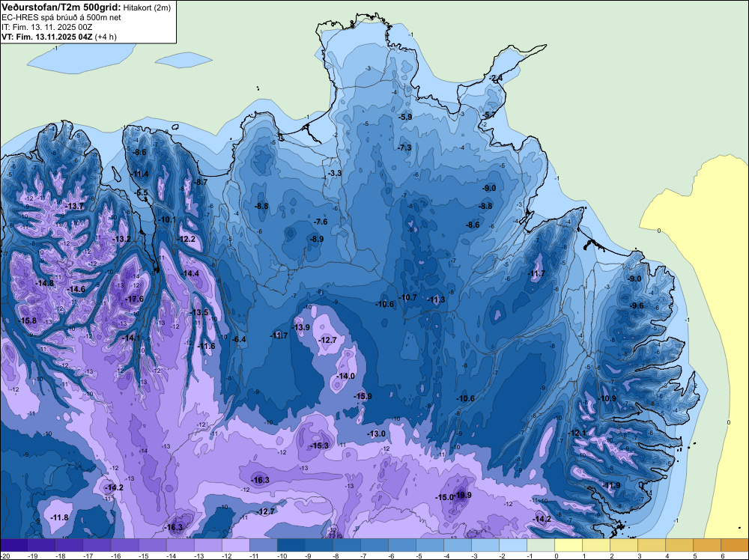
Task: Click the -14.8 temperature value
Action: (x=45, y=283)
